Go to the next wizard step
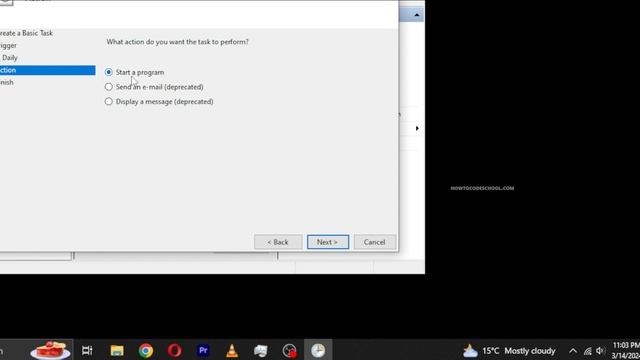 point(328,242)
